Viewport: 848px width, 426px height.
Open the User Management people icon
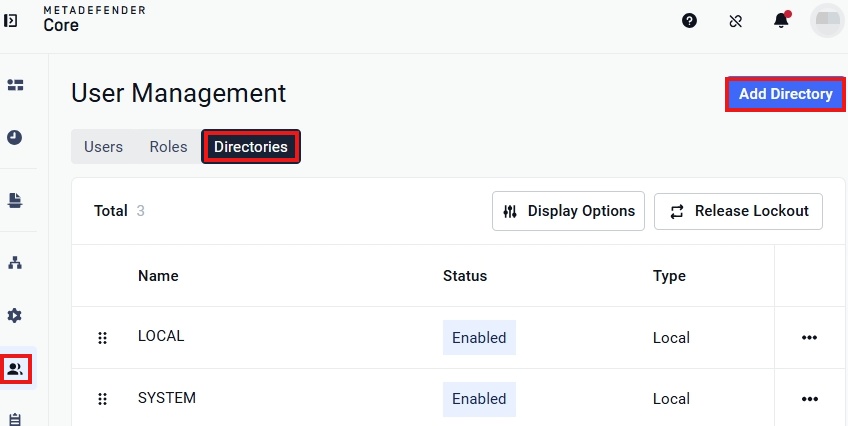(15, 369)
